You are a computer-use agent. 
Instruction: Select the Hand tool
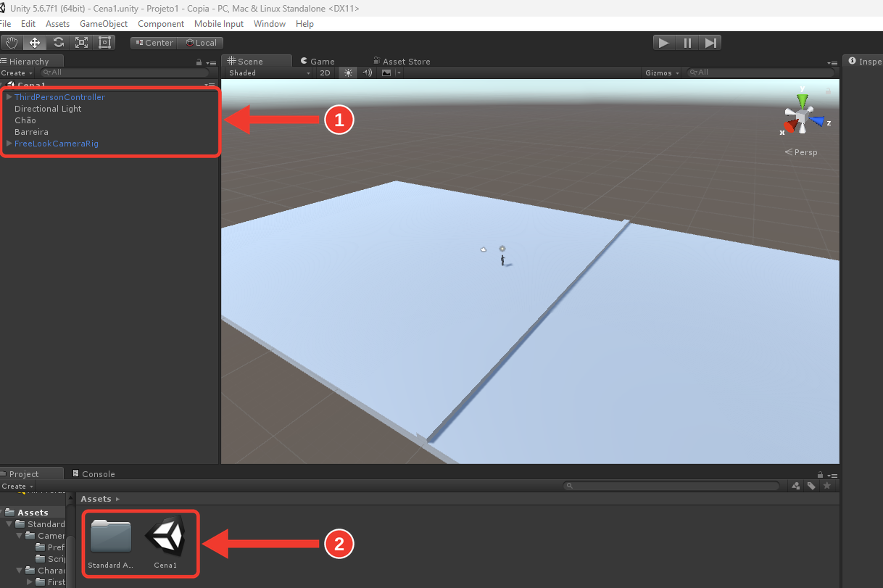click(x=11, y=43)
